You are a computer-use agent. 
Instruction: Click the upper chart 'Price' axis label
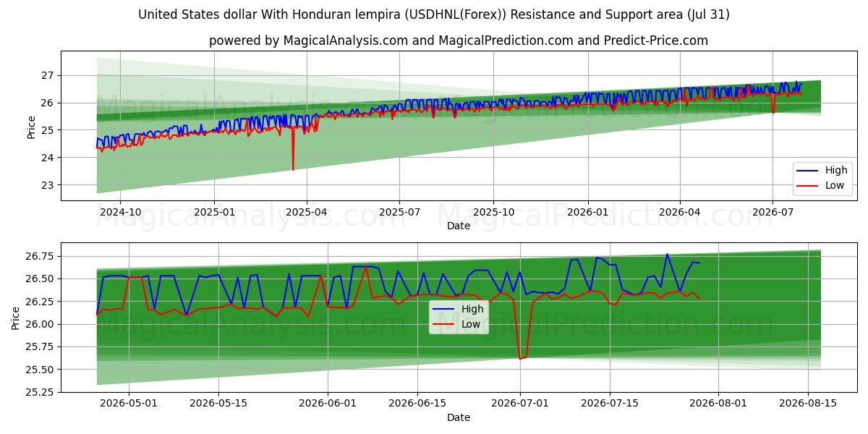pyautogui.click(x=31, y=126)
